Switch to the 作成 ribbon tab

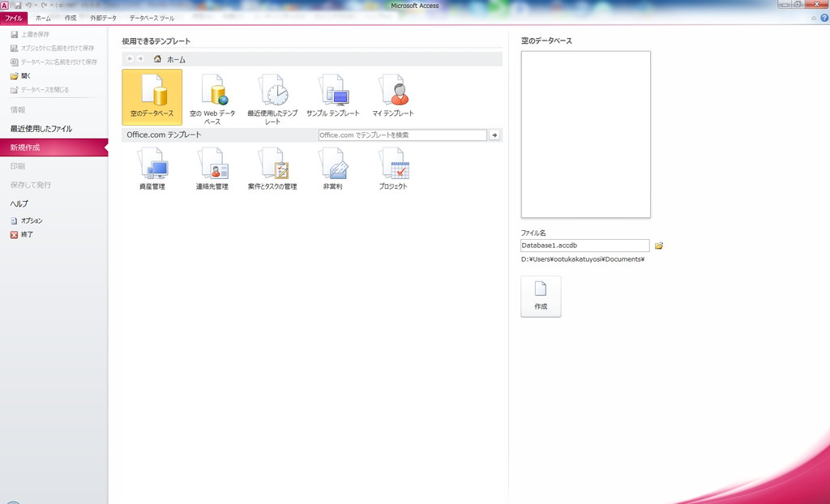point(71,18)
